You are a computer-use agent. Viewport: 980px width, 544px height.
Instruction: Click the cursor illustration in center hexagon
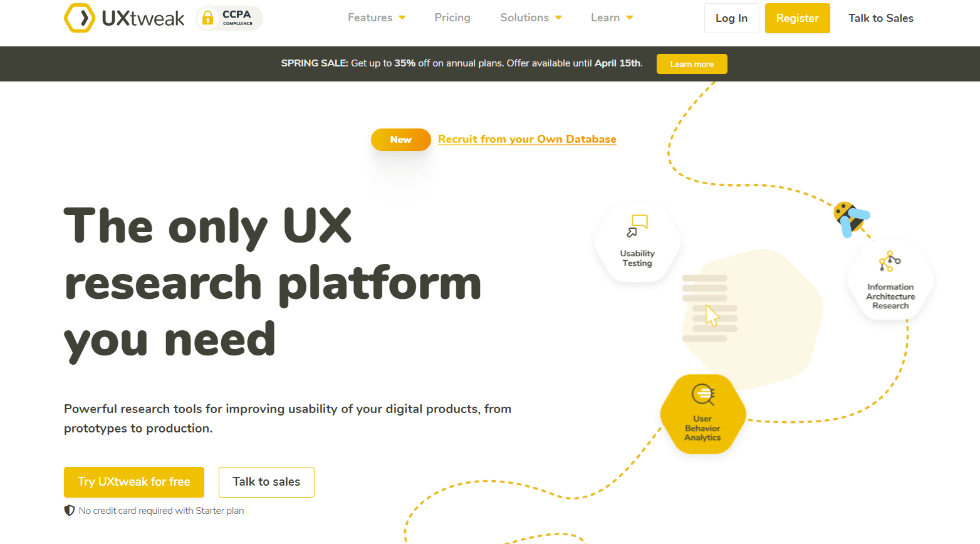(x=712, y=315)
